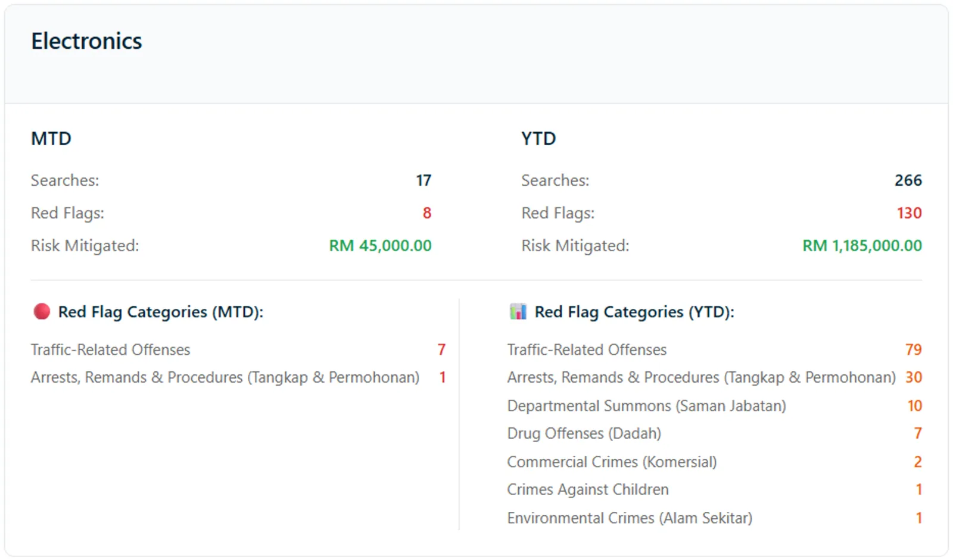Viewport: 953px width, 560px height.
Task: Click the RM 45,000.00 risk mitigated amount
Action: pos(381,246)
